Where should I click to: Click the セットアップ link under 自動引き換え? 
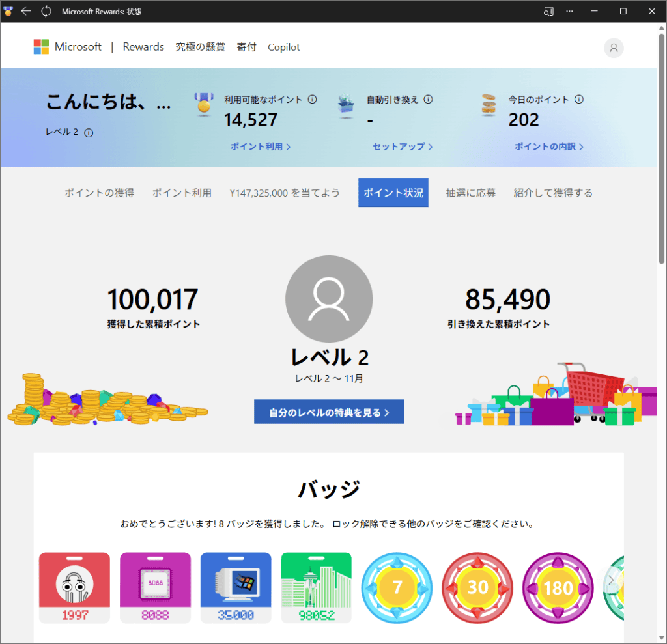click(403, 147)
